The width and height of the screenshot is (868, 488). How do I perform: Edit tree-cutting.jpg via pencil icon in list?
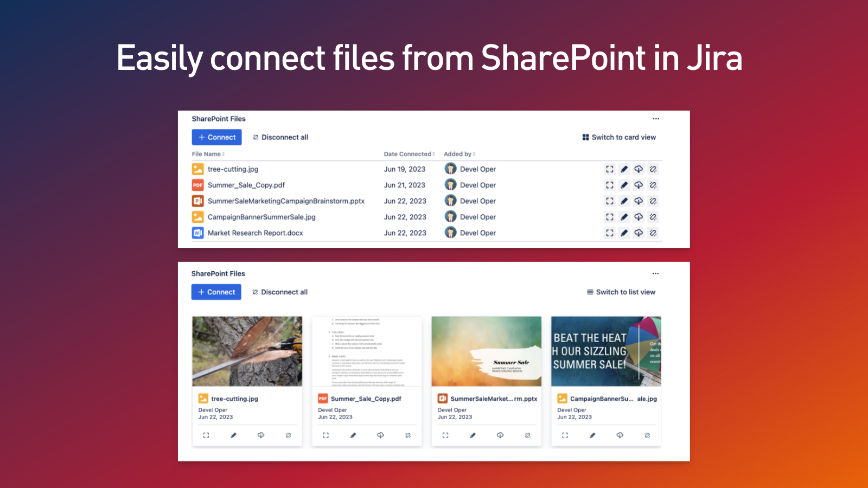pos(624,169)
